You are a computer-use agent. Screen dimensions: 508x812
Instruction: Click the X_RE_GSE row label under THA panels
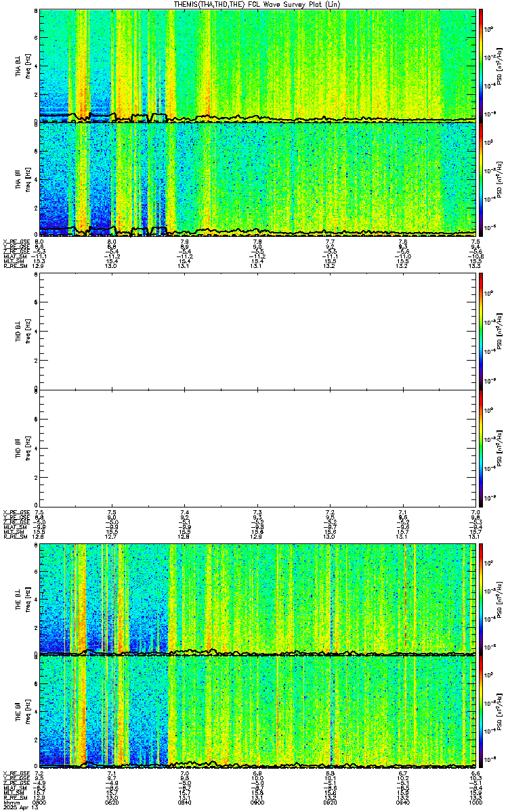(16, 242)
